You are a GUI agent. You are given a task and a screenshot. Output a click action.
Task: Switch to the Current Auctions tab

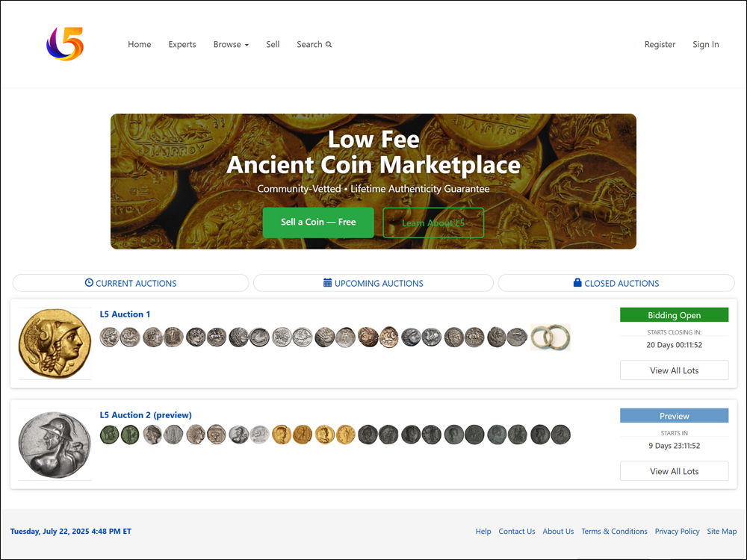[131, 283]
